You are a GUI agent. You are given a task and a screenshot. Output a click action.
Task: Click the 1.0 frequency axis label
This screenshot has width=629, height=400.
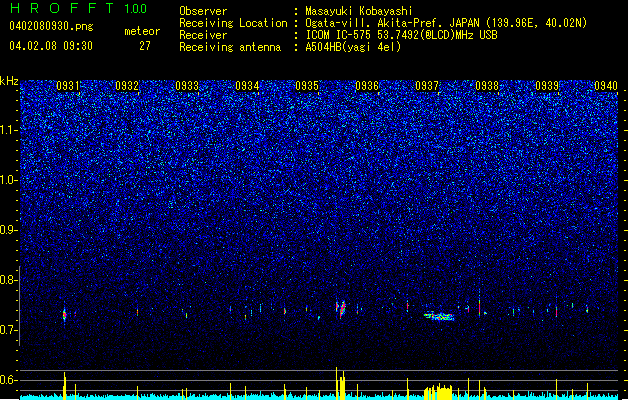click(9, 180)
